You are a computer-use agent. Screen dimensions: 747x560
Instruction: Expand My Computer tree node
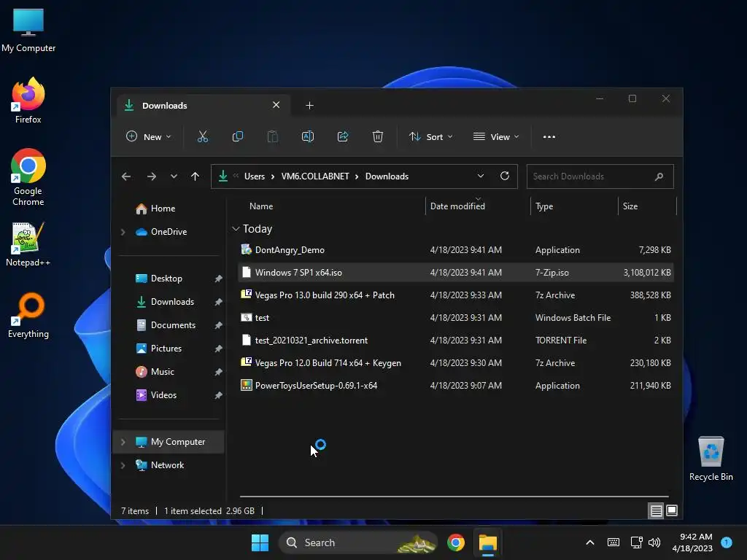click(x=123, y=442)
